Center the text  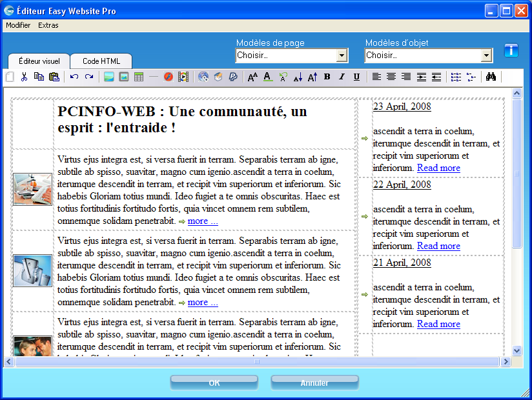tap(391, 77)
